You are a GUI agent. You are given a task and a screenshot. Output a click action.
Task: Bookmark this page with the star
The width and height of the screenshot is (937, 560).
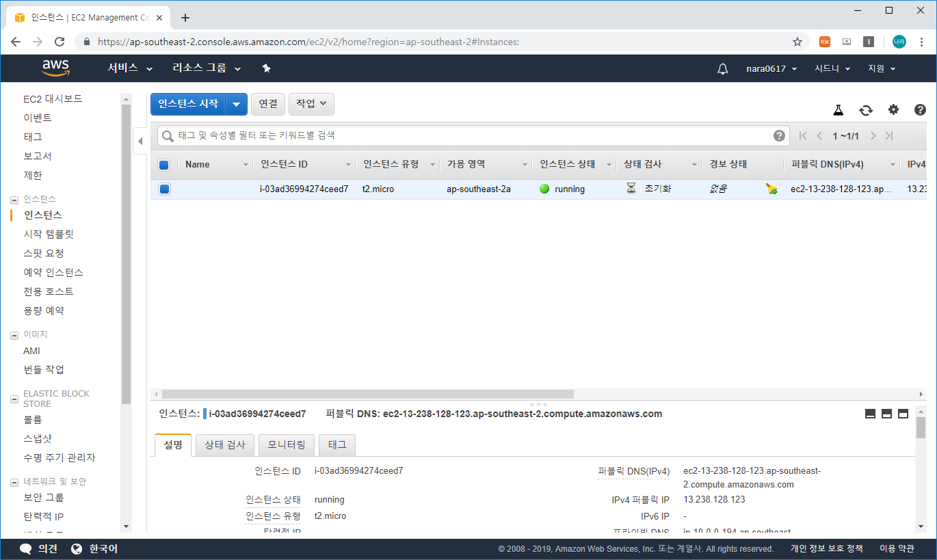point(797,42)
